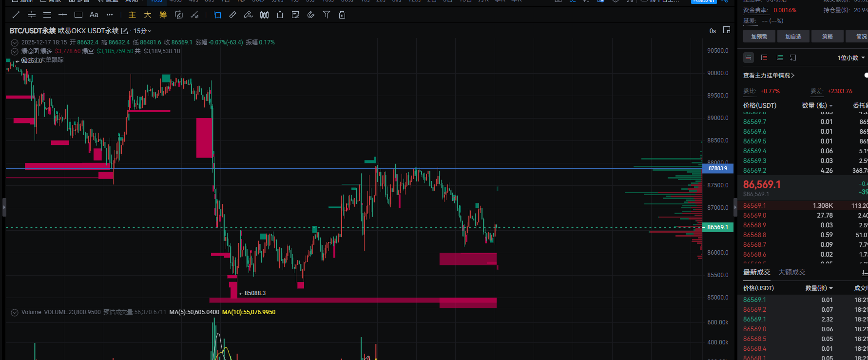Toggle the 大 large order display
The image size is (868, 360).
pyautogui.click(x=148, y=15)
